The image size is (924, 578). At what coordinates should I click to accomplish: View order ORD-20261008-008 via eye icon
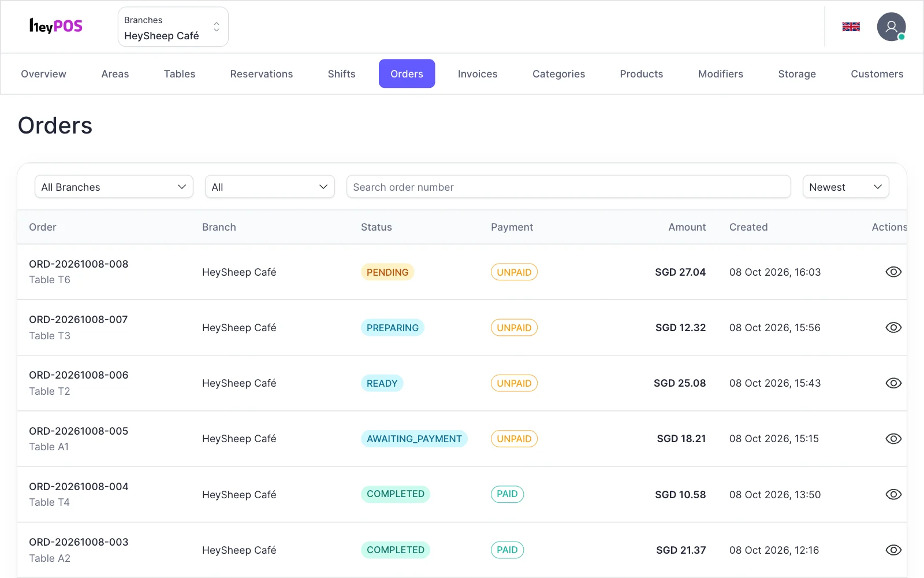pos(893,272)
